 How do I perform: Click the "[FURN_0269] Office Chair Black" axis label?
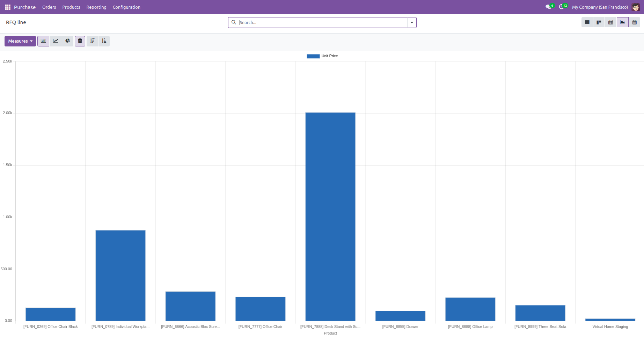[x=51, y=327]
